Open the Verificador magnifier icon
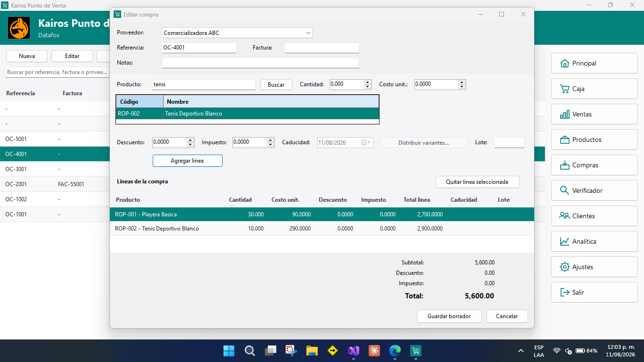 564,190
